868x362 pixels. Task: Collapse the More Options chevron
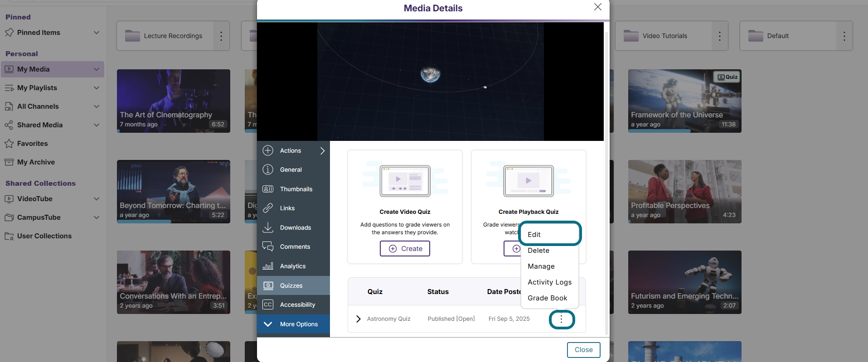coord(268,324)
